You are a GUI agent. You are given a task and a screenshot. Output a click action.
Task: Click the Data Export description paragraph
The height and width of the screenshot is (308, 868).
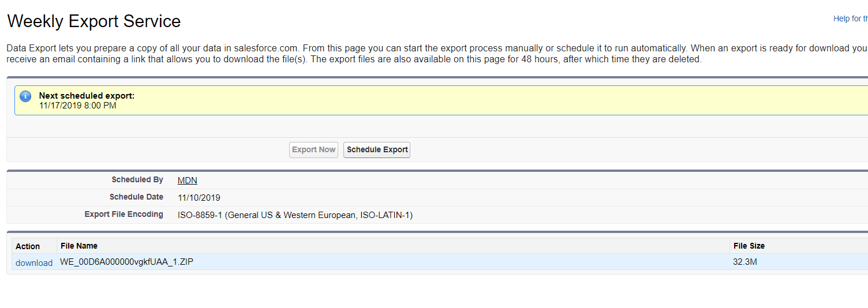coord(437,54)
